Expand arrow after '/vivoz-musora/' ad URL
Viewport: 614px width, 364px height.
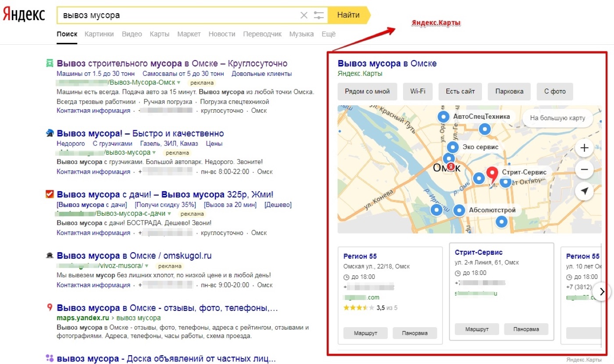click(x=146, y=266)
